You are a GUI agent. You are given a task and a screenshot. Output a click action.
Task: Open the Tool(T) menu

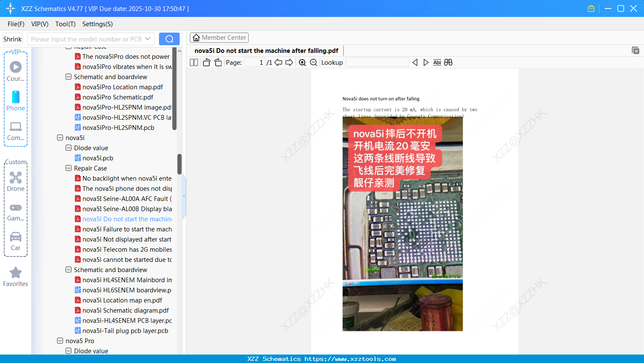(66, 24)
